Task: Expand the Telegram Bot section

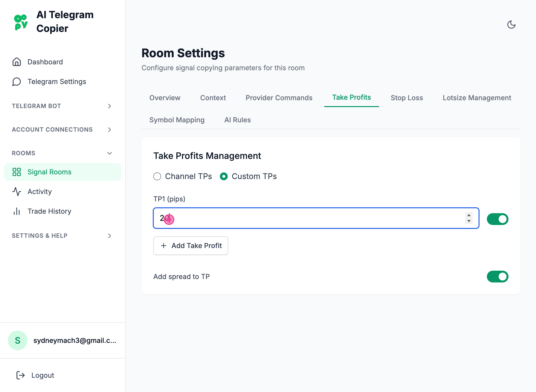Action: tap(110, 106)
